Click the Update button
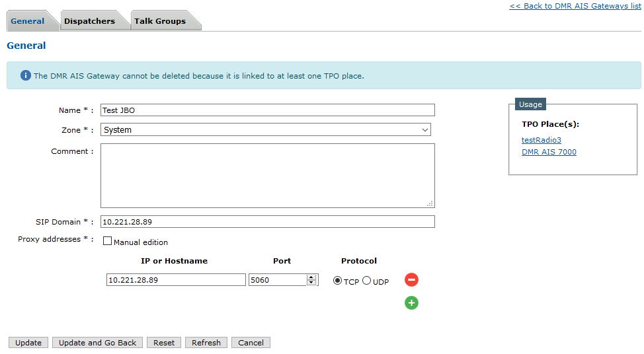The height and width of the screenshot is (354, 644). pyautogui.click(x=28, y=343)
